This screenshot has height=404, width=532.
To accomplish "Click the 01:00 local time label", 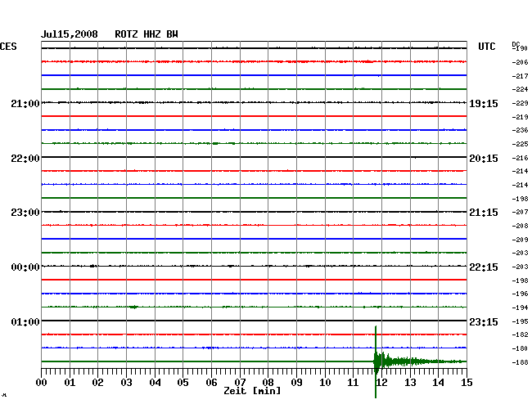I will tap(25, 321).
